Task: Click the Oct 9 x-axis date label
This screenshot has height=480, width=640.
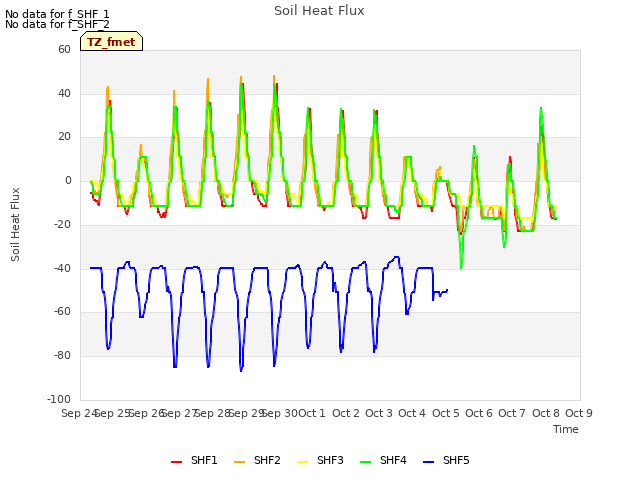Action: (579, 413)
